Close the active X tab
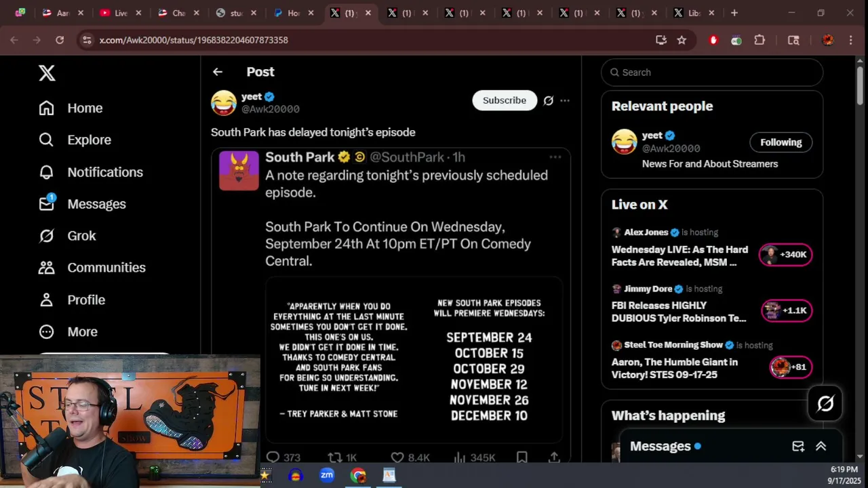The height and width of the screenshot is (488, 868). pyautogui.click(x=369, y=13)
